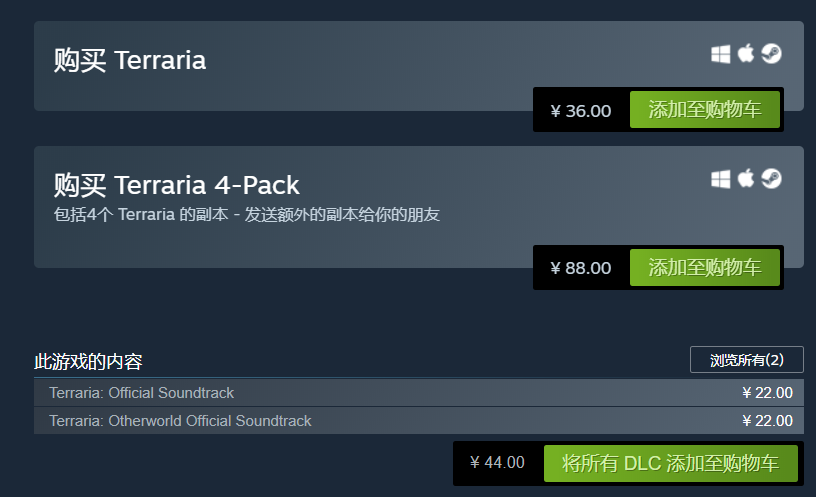
Task: Add Terraria 4-Pack to cart for ¥88.00
Action: tap(705, 267)
